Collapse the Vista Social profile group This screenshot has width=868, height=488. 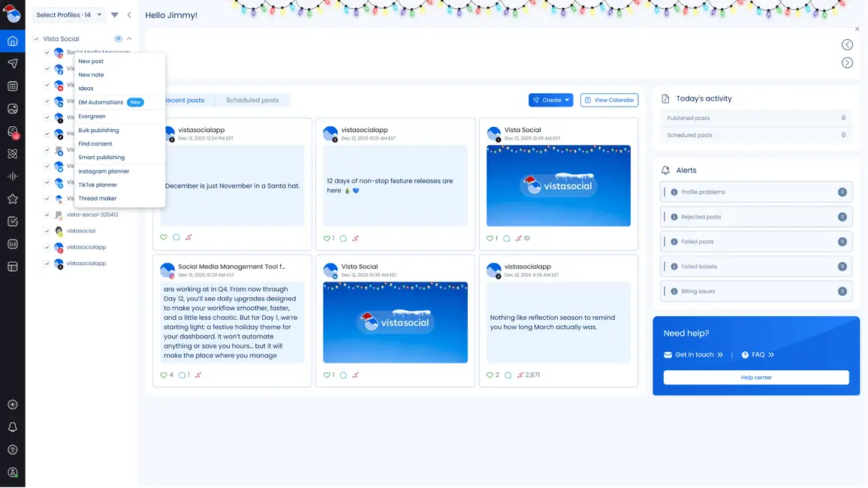click(129, 39)
